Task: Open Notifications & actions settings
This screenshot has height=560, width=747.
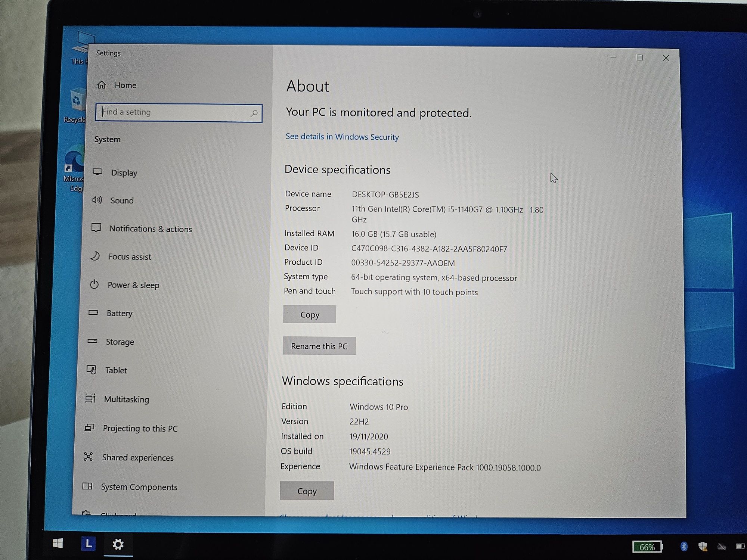Action: click(x=142, y=228)
